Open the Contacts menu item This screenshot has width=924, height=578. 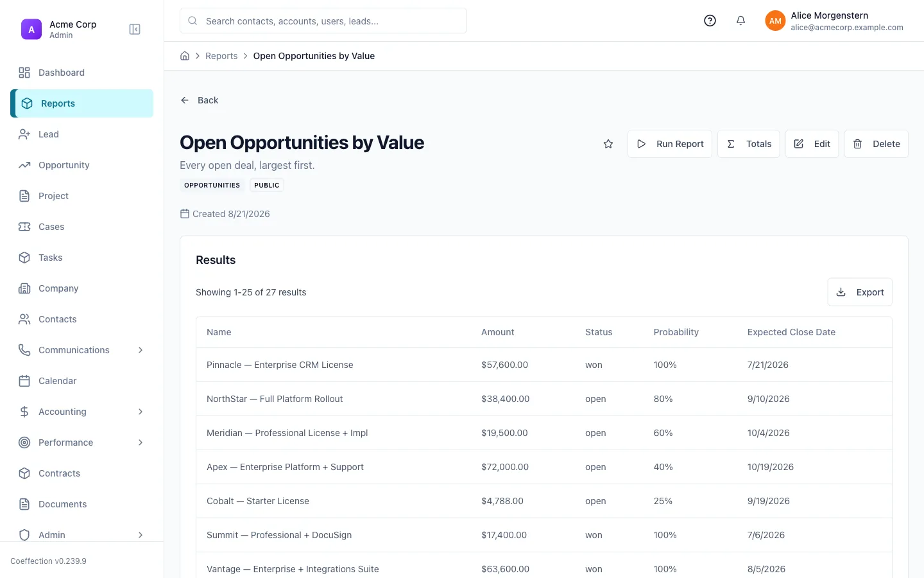click(81, 319)
